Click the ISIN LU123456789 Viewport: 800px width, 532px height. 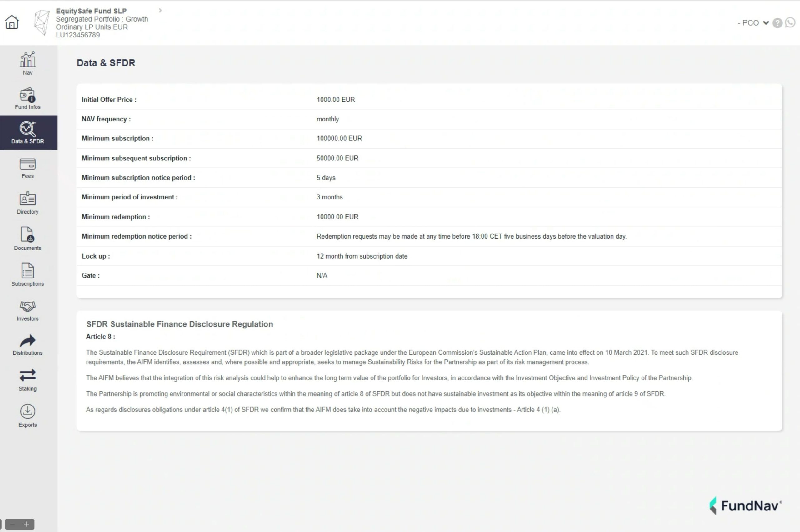[x=78, y=35]
